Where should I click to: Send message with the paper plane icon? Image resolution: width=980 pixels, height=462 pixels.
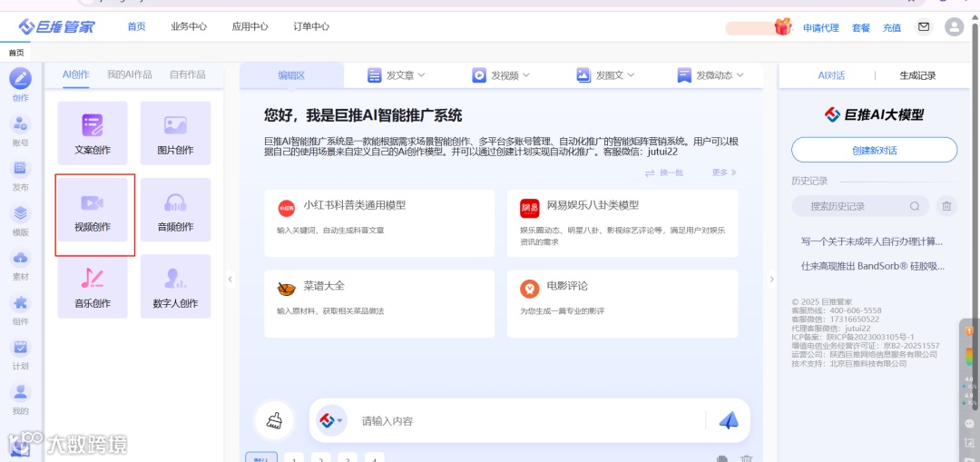729,420
